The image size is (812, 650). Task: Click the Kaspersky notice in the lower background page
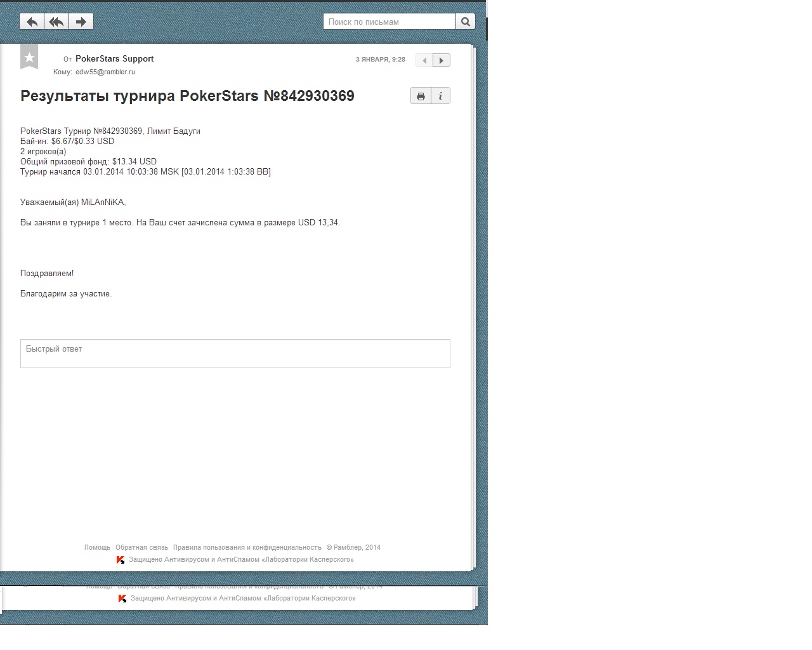pyautogui.click(x=243, y=598)
